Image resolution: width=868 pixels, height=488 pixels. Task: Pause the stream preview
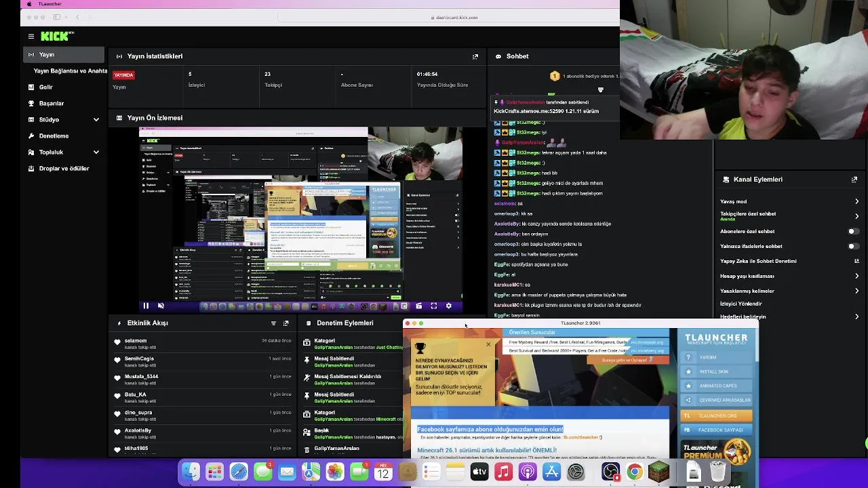point(146,306)
